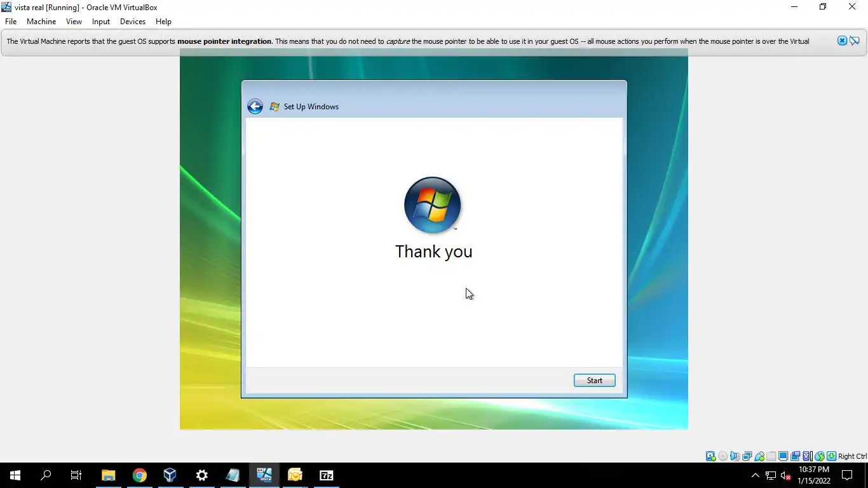Dismiss the mouse integration notification
This screenshot has height=488, width=868.
click(x=842, y=41)
